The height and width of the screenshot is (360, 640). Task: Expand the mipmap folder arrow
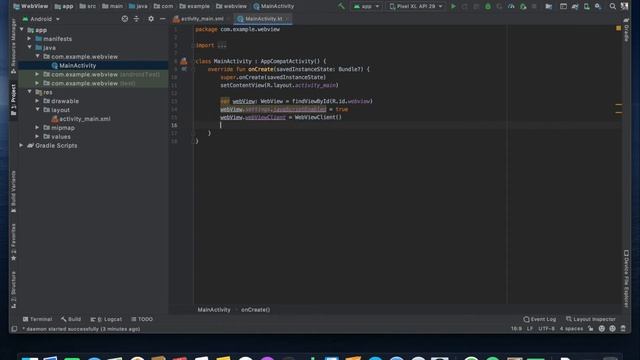pos(37,128)
